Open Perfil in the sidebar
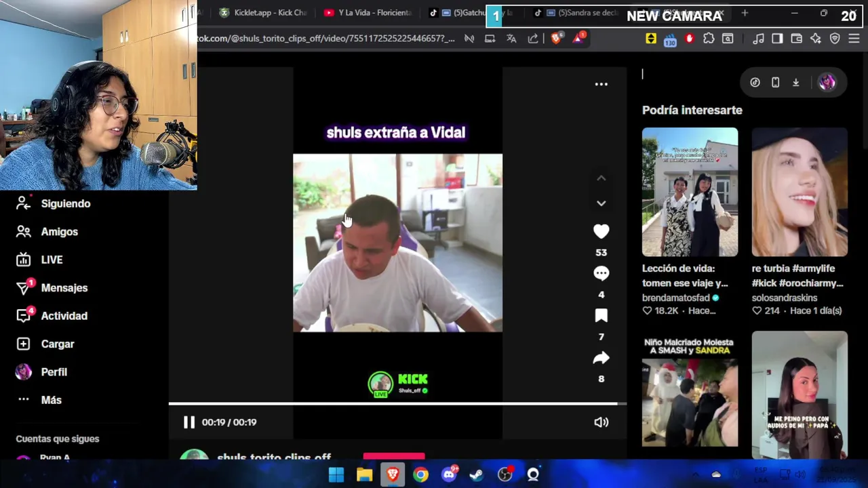The height and width of the screenshot is (488, 868). (x=42, y=372)
